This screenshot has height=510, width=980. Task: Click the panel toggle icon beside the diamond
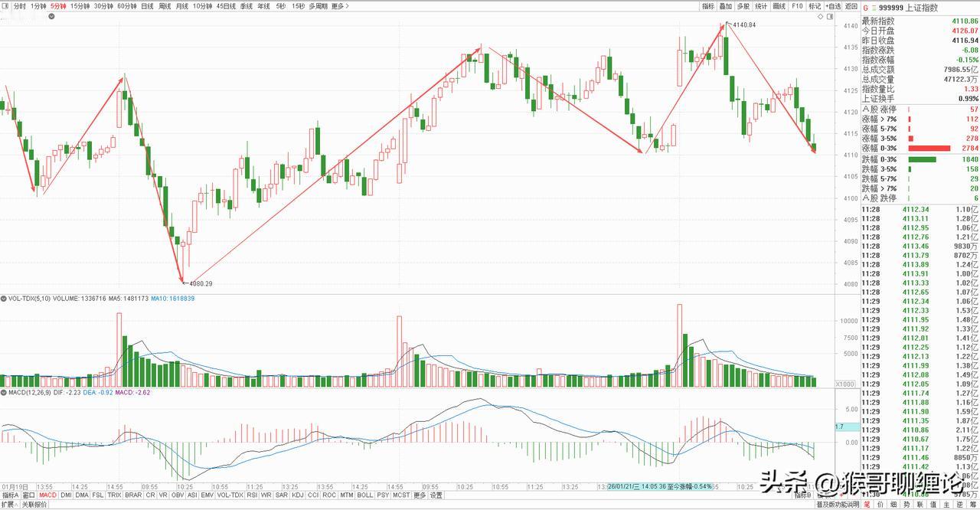[x=830, y=16]
